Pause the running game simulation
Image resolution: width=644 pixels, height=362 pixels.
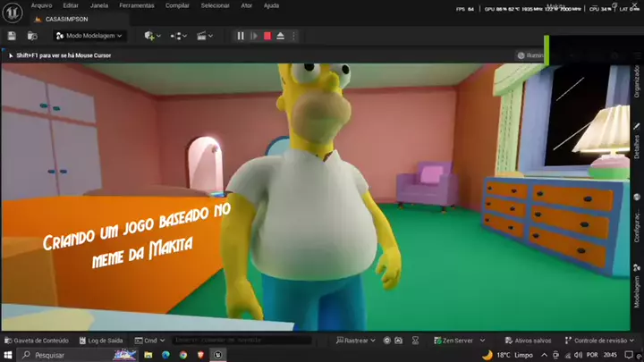coord(240,36)
